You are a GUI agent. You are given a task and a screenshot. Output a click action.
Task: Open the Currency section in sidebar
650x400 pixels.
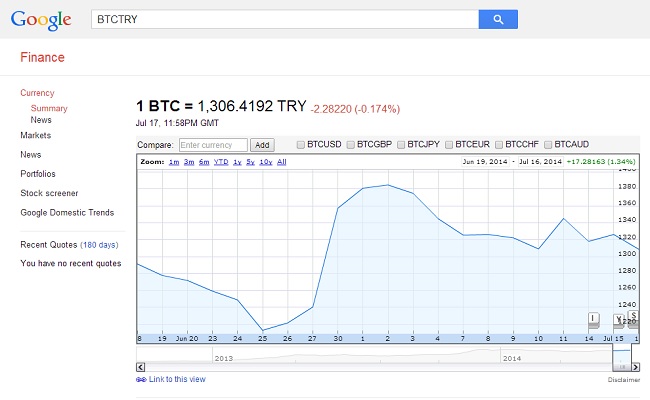pyautogui.click(x=37, y=93)
